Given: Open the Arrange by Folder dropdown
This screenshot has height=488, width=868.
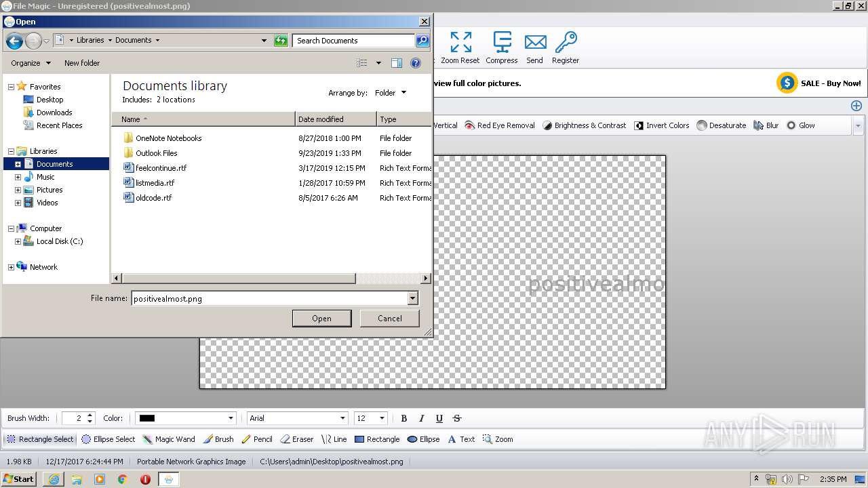Looking at the screenshot, I should point(391,93).
